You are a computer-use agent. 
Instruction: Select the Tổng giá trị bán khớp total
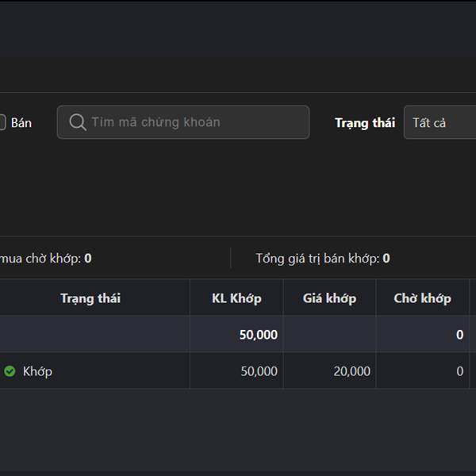pyautogui.click(x=323, y=259)
